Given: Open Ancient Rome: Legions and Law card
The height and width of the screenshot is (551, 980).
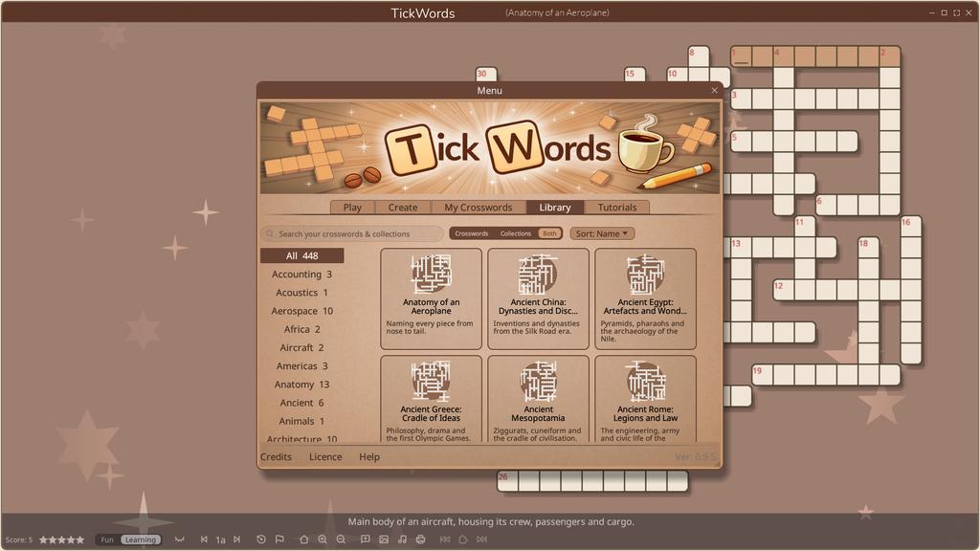Looking at the screenshot, I should (x=645, y=399).
